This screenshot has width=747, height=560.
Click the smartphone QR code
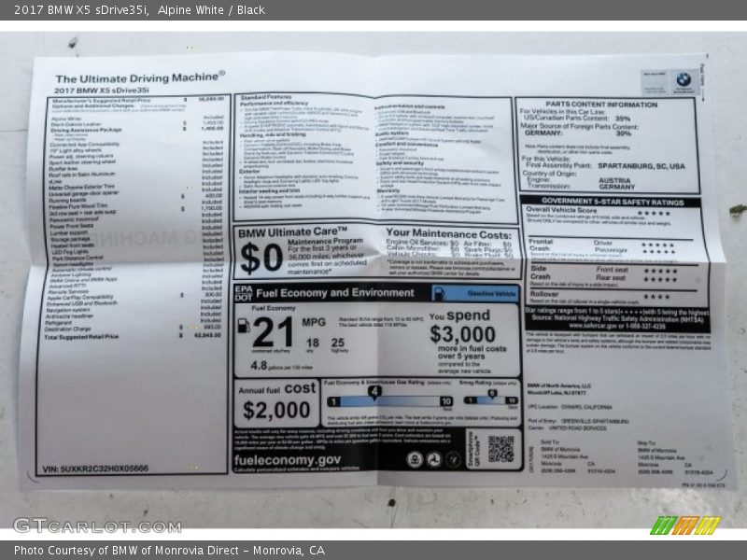tap(500, 449)
